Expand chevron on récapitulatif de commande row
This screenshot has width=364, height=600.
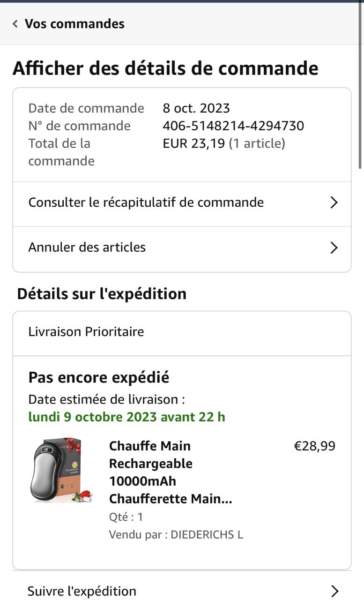pyautogui.click(x=334, y=202)
